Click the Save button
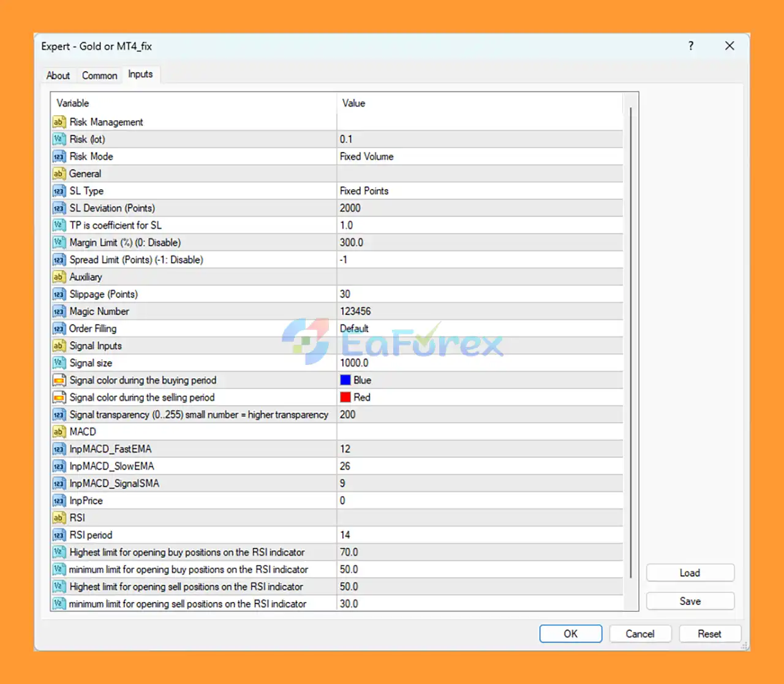 (690, 601)
